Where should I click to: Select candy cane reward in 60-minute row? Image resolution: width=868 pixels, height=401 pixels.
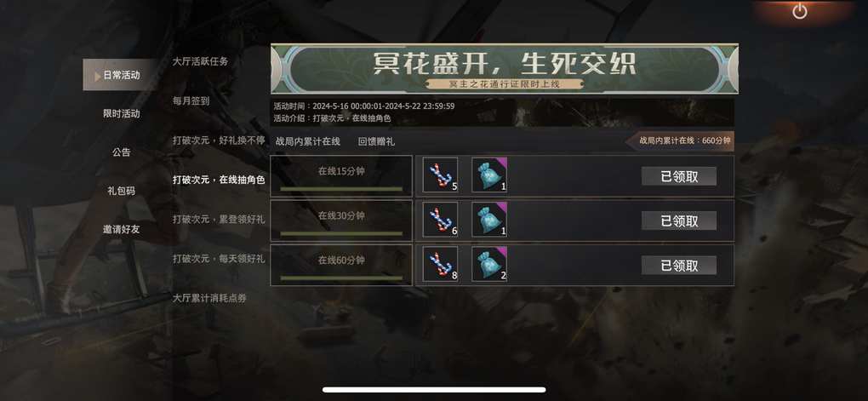440,264
